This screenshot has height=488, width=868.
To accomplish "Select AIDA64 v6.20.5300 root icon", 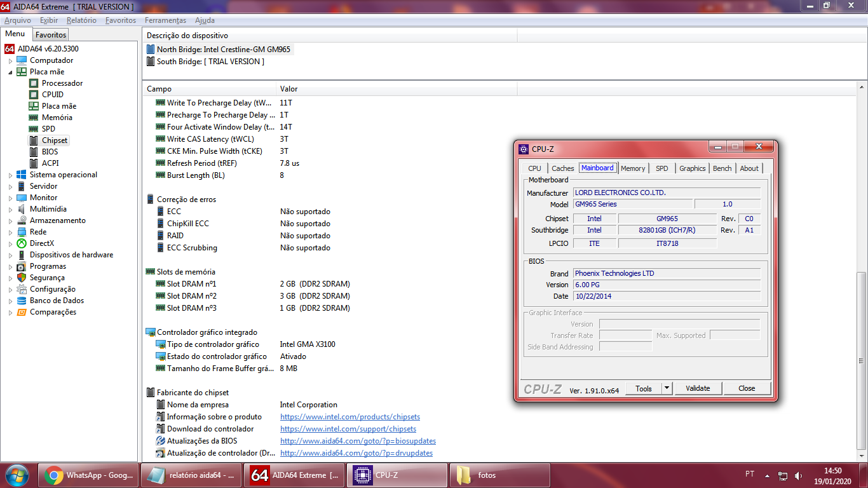I will (10, 49).
